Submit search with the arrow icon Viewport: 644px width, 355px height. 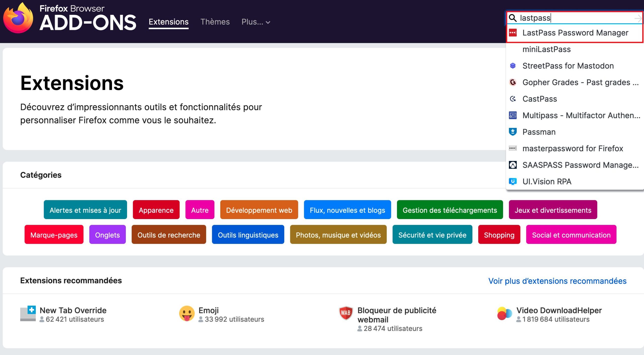point(638,18)
